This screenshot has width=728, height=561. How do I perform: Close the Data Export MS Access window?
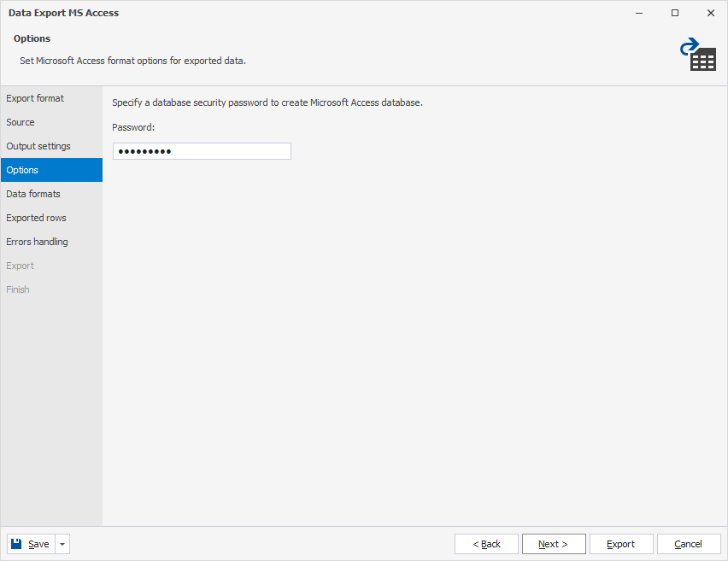click(711, 13)
